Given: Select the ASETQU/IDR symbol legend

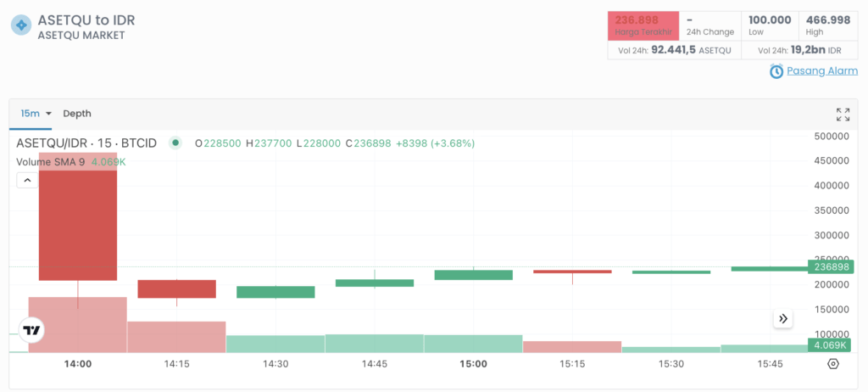Looking at the screenshot, I should tap(86, 143).
